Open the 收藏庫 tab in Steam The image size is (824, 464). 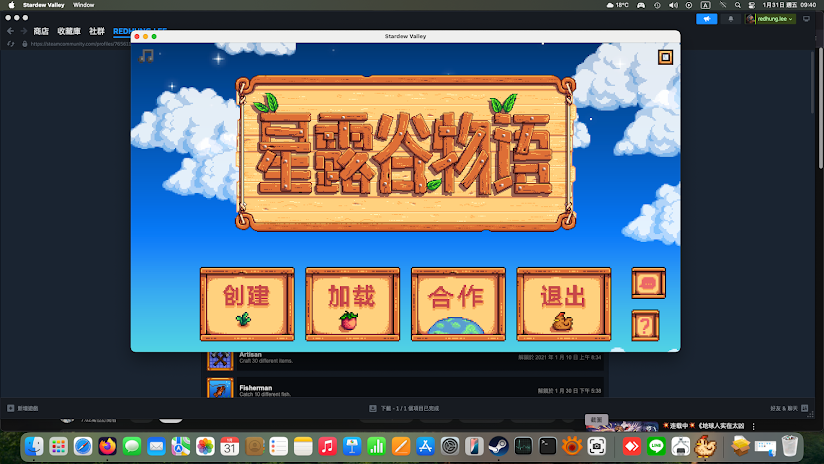[69, 32]
